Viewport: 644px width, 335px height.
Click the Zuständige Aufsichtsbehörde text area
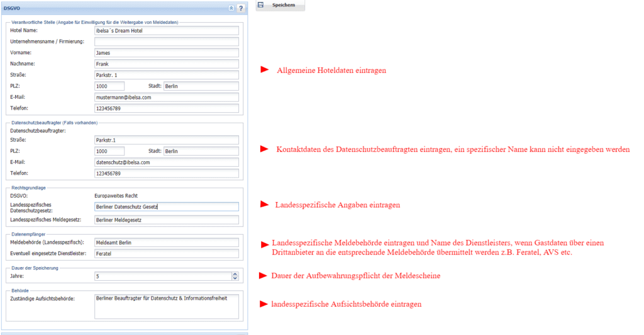click(x=166, y=306)
